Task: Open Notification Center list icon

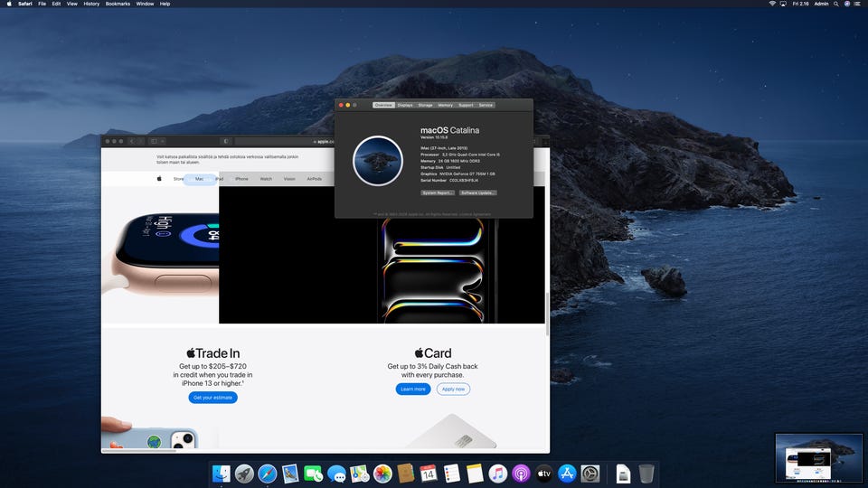Action: click(x=857, y=4)
